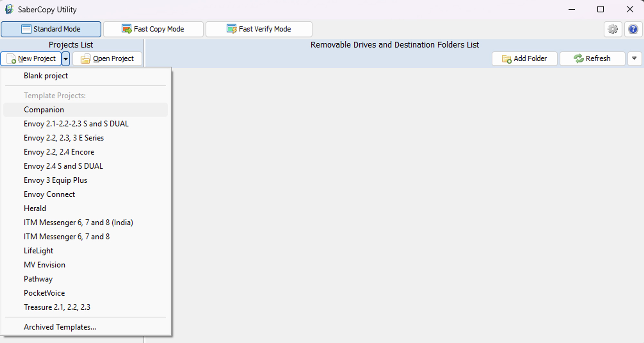The height and width of the screenshot is (343, 644).
Task: Maximize the SaberCopy Utility window
Action: click(x=601, y=9)
